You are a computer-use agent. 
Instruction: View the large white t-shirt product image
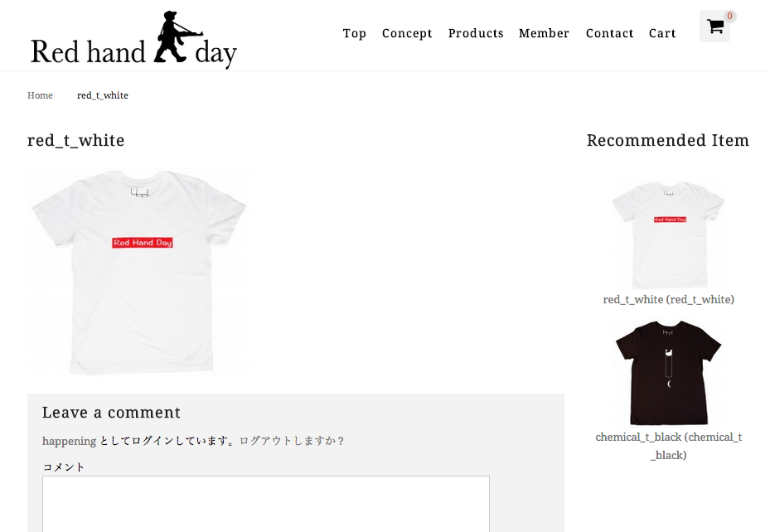[139, 273]
